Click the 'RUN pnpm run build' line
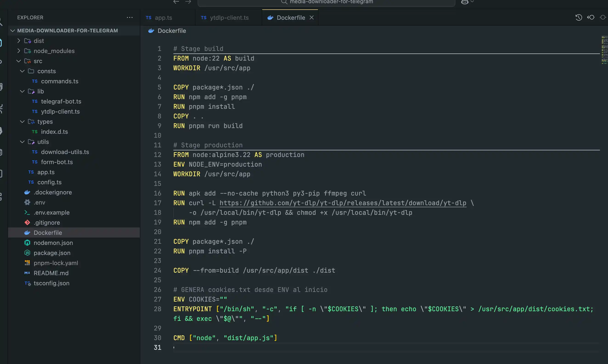The width and height of the screenshot is (608, 364). [x=208, y=126]
